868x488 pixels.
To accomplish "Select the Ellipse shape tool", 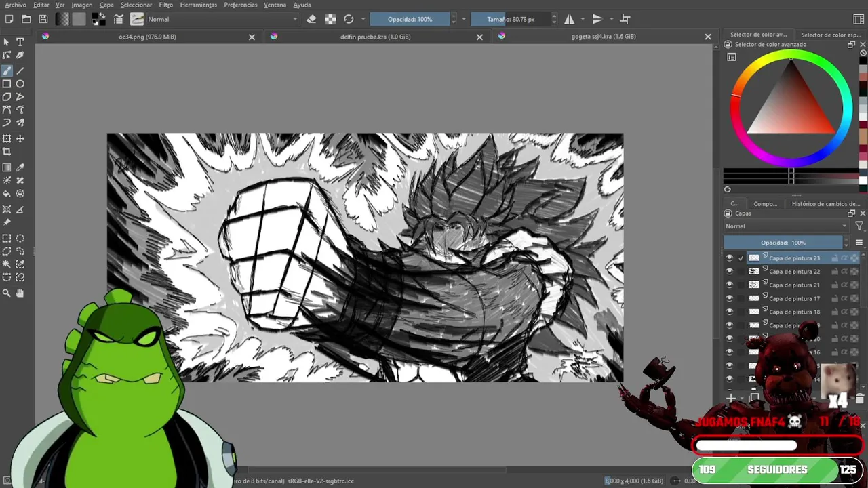I will click(x=20, y=84).
